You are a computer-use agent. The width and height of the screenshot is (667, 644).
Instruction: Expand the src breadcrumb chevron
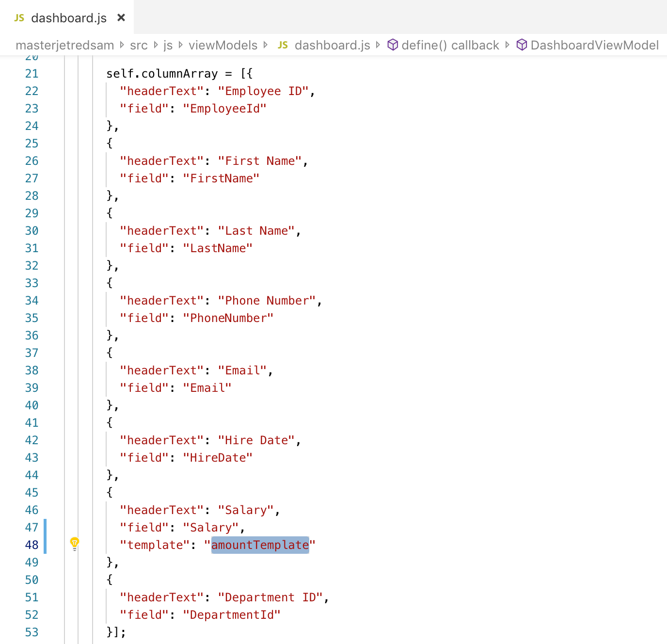(x=156, y=45)
